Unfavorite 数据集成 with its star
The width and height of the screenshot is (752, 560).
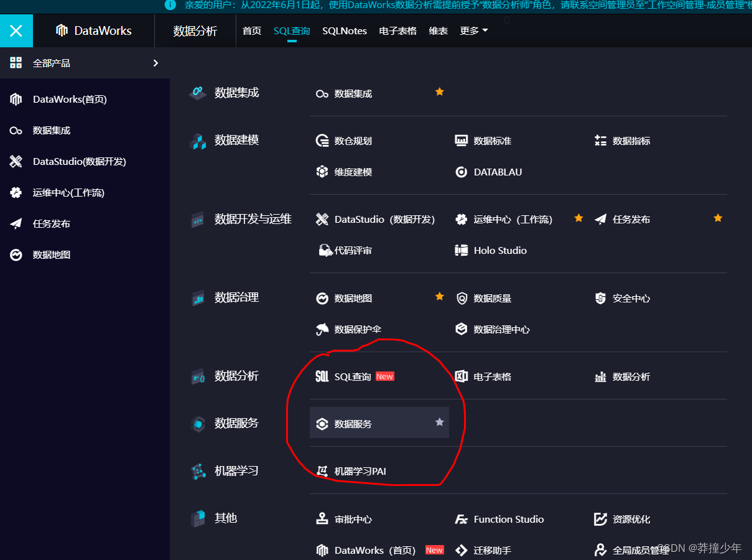[440, 91]
